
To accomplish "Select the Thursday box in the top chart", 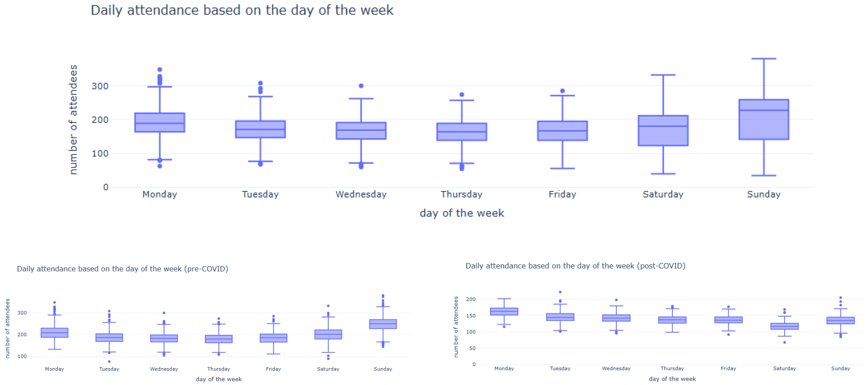I will (462, 132).
